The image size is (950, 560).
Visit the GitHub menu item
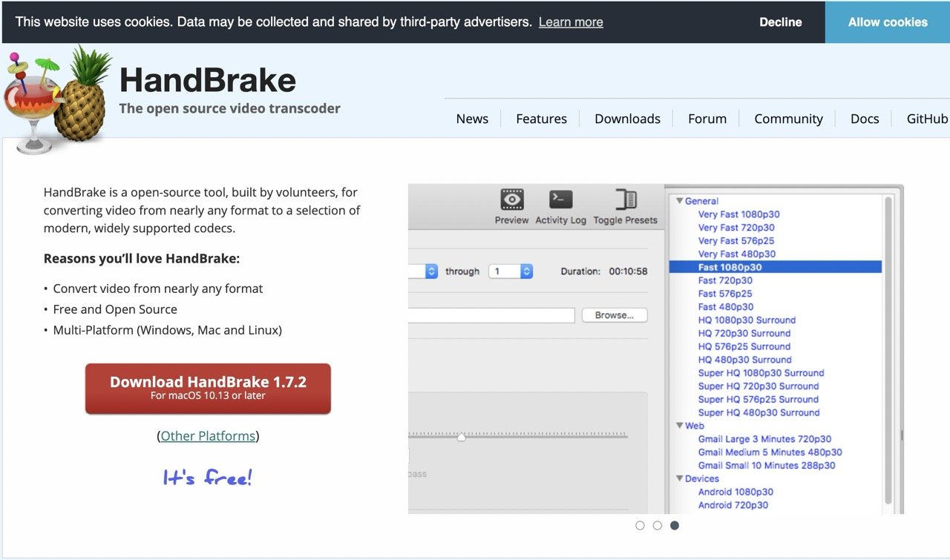click(926, 118)
